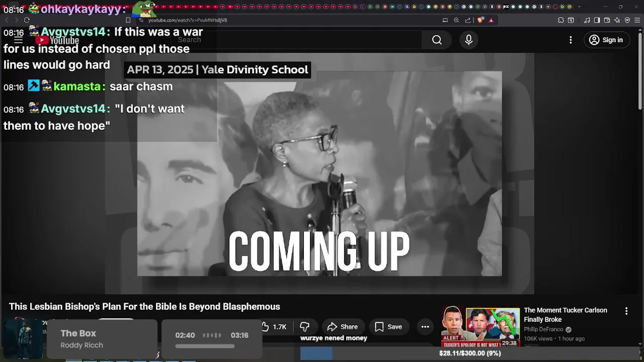This screenshot has width=644, height=362.
Task: Click The Box album art thumbnail
Action: click(x=22, y=339)
